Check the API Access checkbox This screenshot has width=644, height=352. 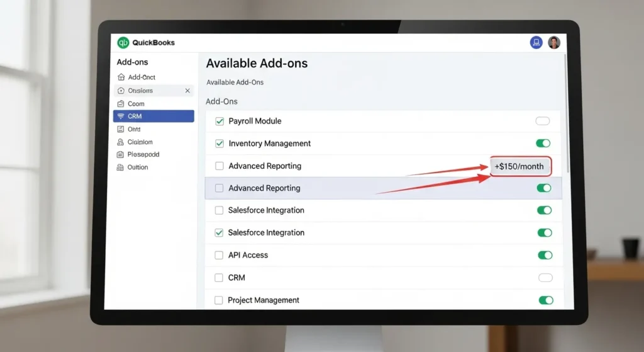(219, 256)
